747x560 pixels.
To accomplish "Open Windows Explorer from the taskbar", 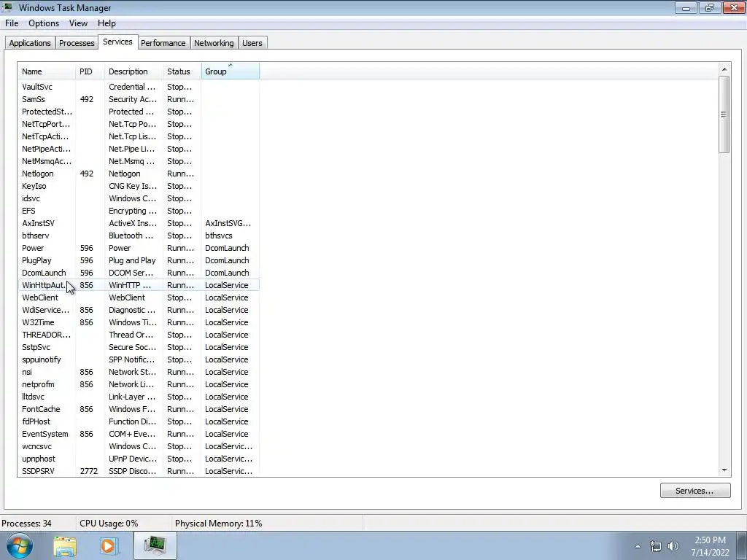I will tap(65, 545).
